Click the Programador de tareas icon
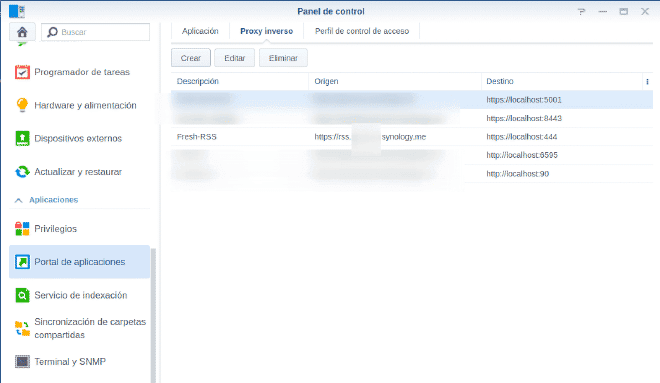 point(22,72)
